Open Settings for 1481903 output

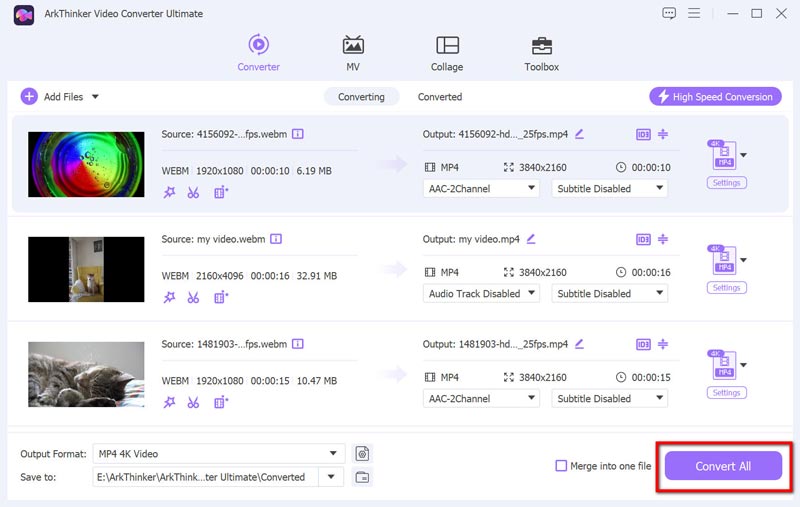(727, 393)
